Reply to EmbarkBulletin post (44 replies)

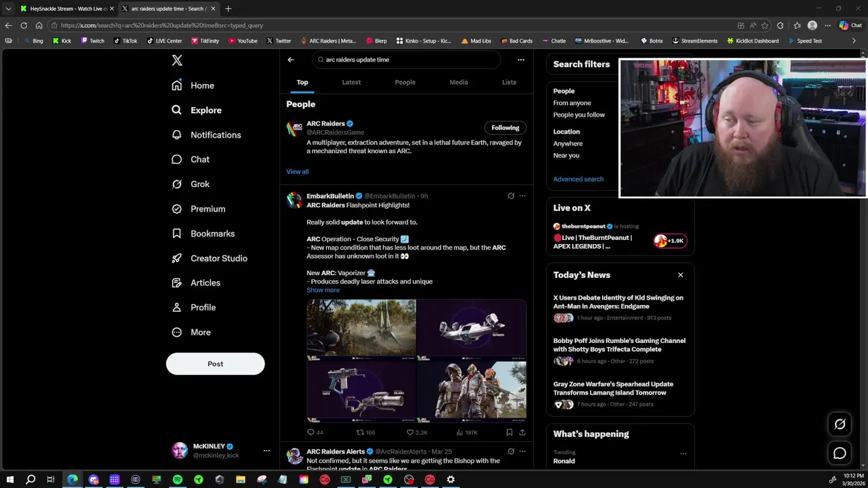(x=315, y=432)
